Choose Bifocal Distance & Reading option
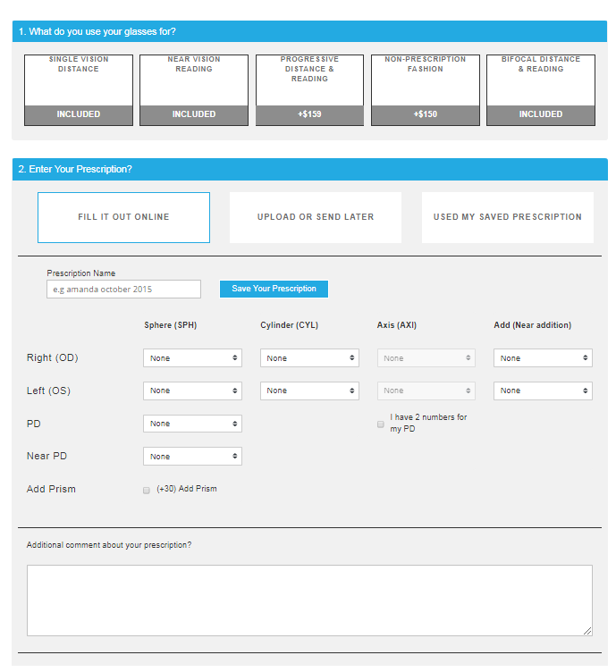This screenshot has height=672, width=616. coord(541,90)
